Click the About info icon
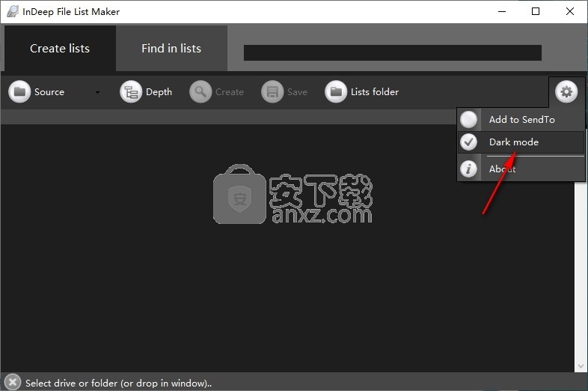This screenshot has width=588, height=391. [x=469, y=169]
